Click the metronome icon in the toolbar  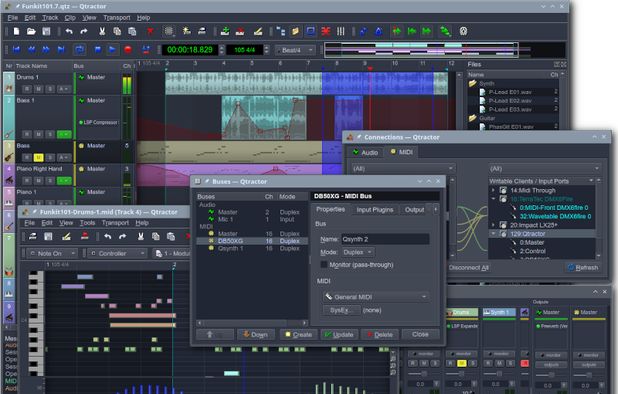click(x=379, y=31)
